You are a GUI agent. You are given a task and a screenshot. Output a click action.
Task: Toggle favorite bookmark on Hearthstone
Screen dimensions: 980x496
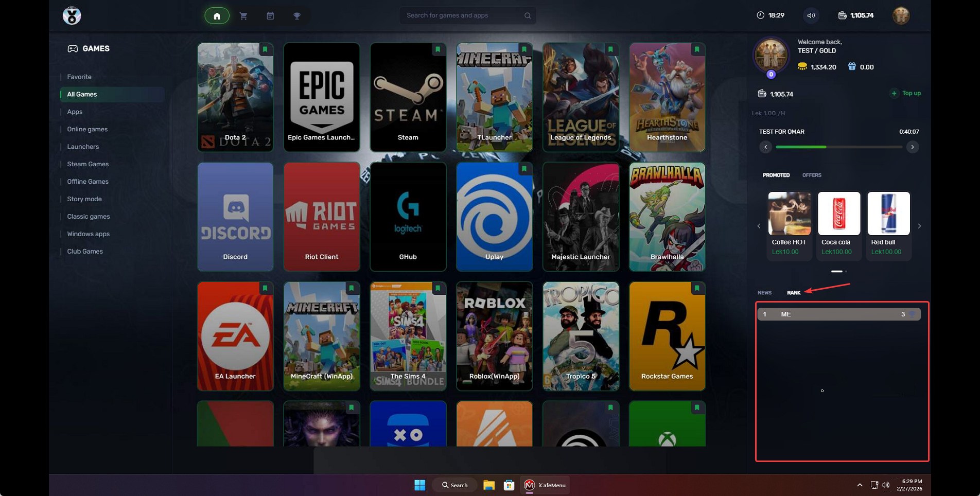pos(697,49)
